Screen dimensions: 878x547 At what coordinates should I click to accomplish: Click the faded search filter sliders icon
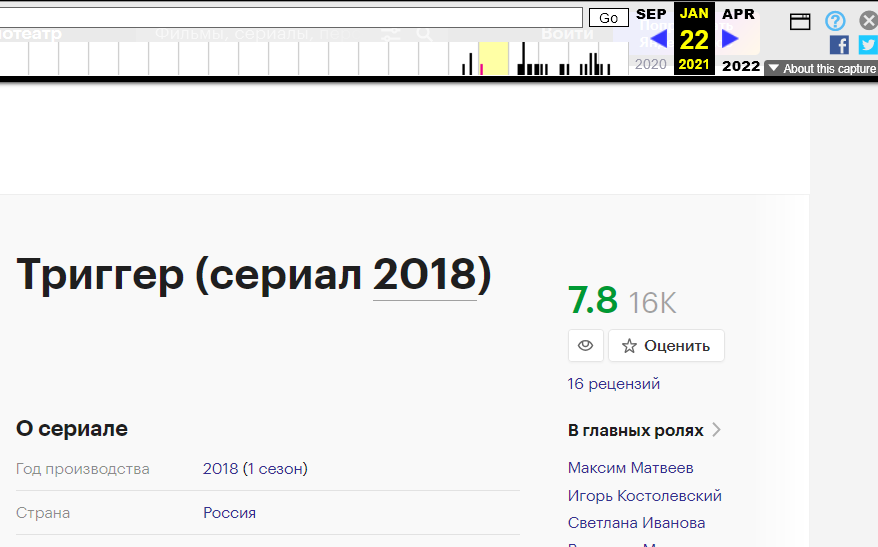pos(390,34)
